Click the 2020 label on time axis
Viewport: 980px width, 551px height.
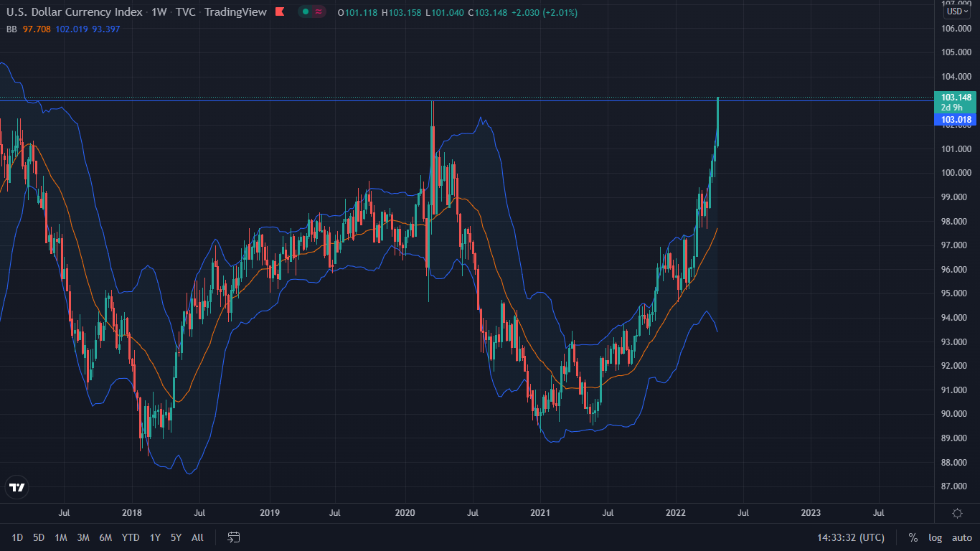(405, 512)
